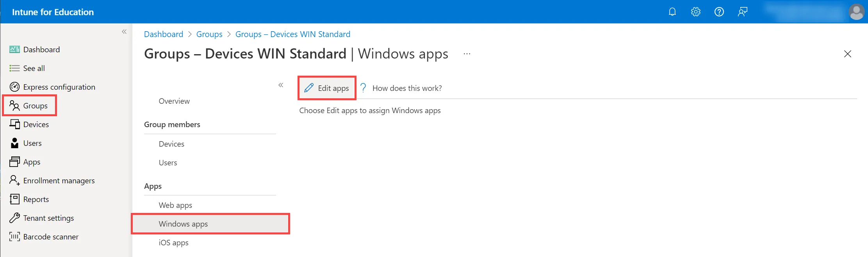Open the feedback icon in header
The image size is (868, 257).
[743, 12]
